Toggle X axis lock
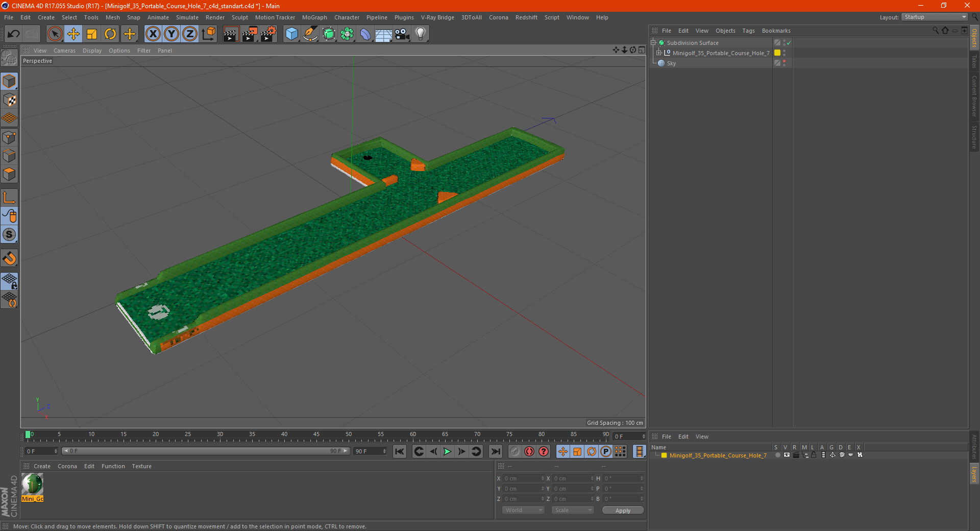 click(153, 34)
